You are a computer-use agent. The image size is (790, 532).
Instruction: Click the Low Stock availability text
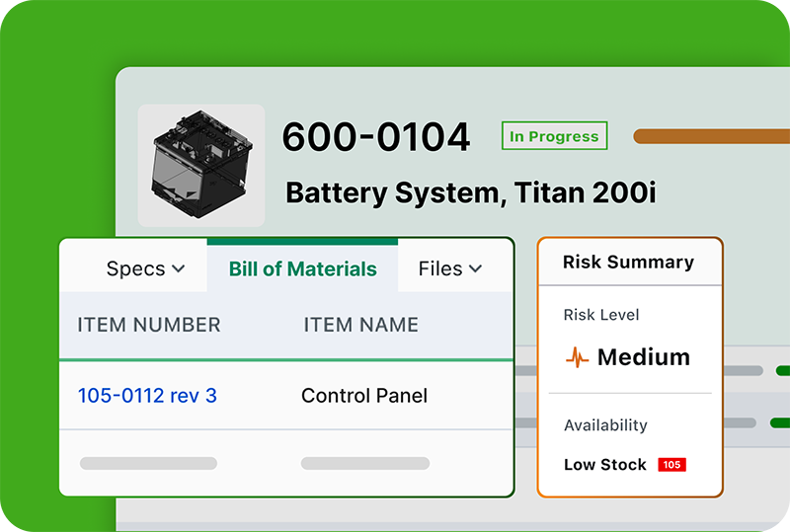(x=604, y=465)
